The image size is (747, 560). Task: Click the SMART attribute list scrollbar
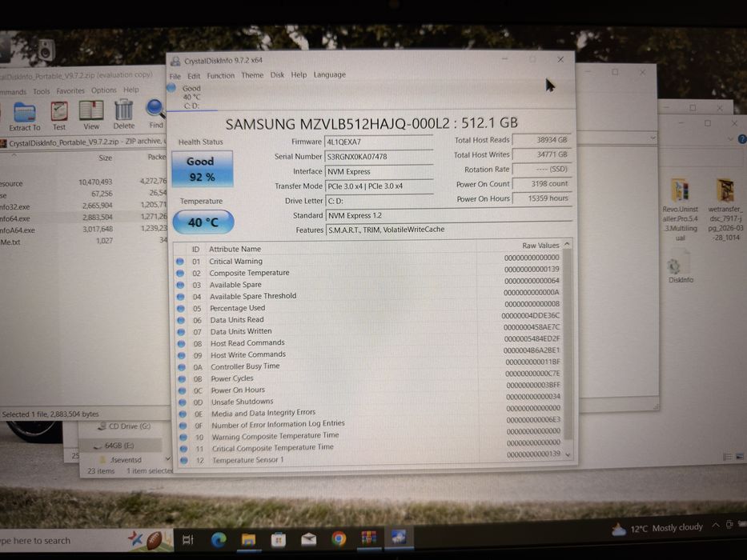(567, 343)
